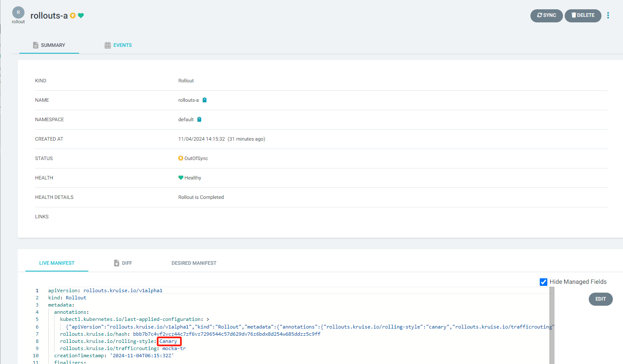Click the 'annotations:' line in manifest
623x364 pixels.
(x=71, y=312)
